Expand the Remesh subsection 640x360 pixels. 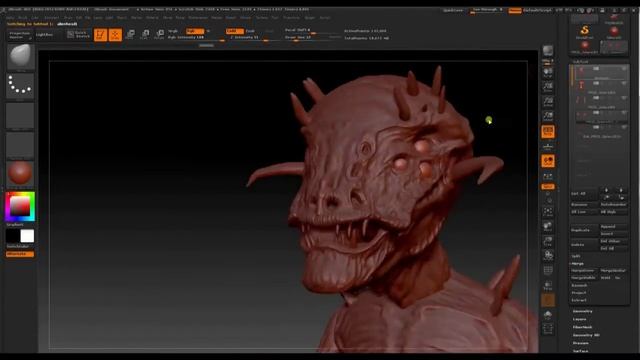pos(579,285)
